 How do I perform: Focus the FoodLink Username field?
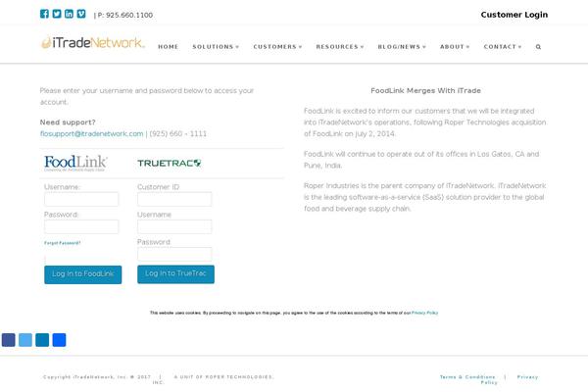click(81, 199)
